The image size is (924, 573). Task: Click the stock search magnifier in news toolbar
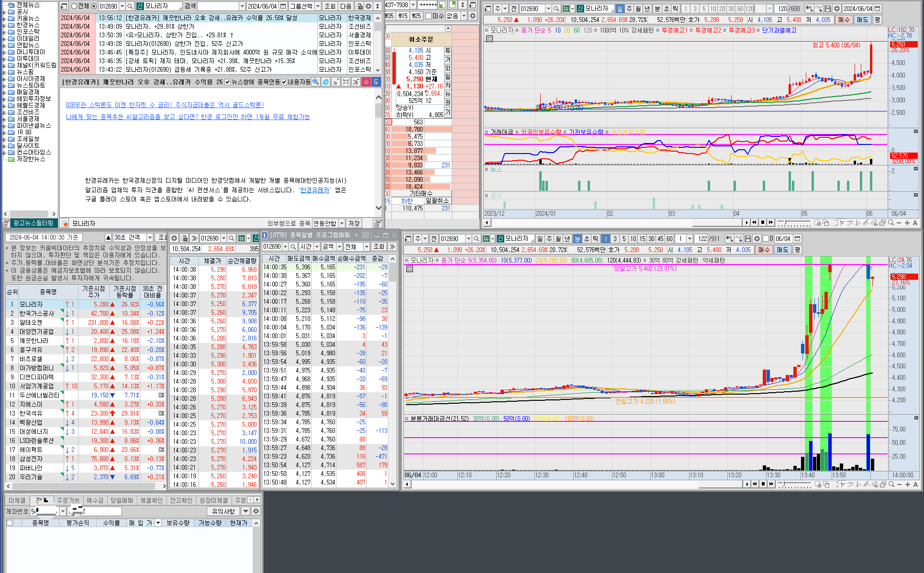pyautogui.click(x=130, y=6)
